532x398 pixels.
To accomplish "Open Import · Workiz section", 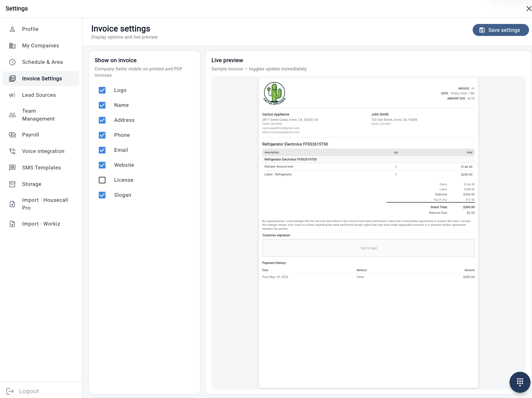I will coord(41,224).
